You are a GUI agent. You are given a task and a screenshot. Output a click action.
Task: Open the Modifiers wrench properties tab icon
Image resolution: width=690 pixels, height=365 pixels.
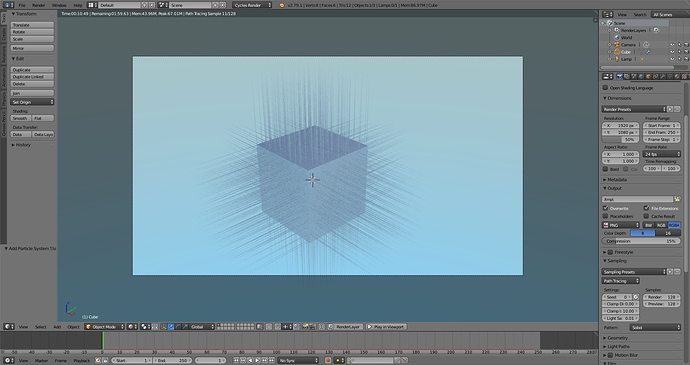(x=662, y=77)
